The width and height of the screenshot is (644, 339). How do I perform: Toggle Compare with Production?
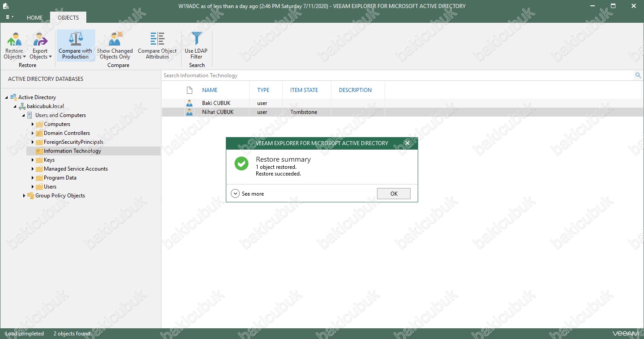pos(76,46)
